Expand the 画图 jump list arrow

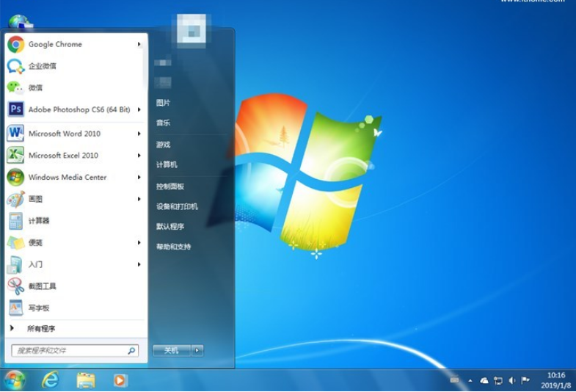tap(139, 199)
